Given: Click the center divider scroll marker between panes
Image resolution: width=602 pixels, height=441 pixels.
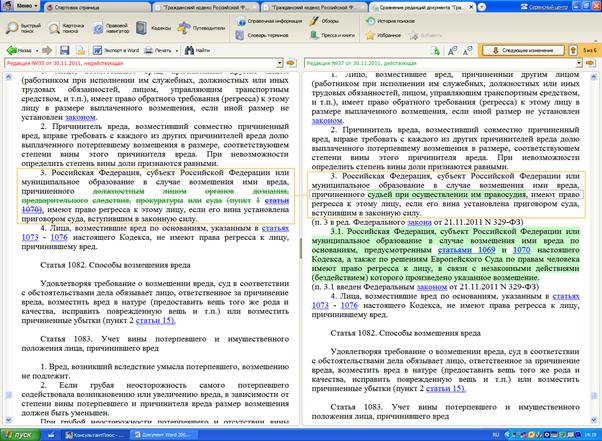Looking at the screenshot, I should [301, 248].
